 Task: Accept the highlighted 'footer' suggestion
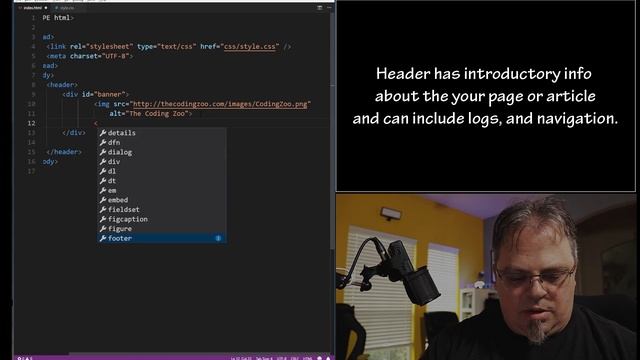pyautogui.click(x=162, y=238)
